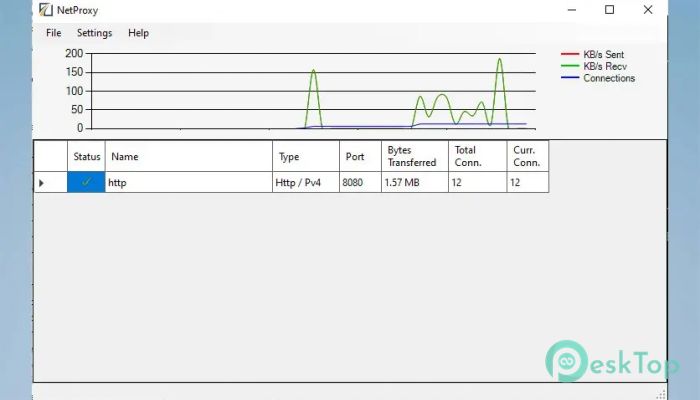Open the Settings menu
The image size is (700, 400).
(x=94, y=33)
